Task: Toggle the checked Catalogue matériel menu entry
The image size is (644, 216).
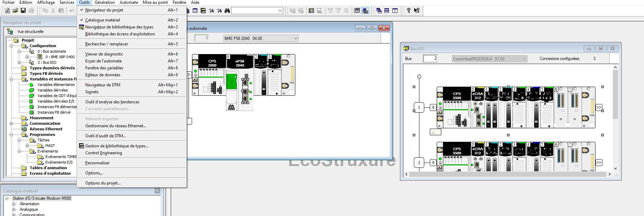Action: (x=103, y=20)
